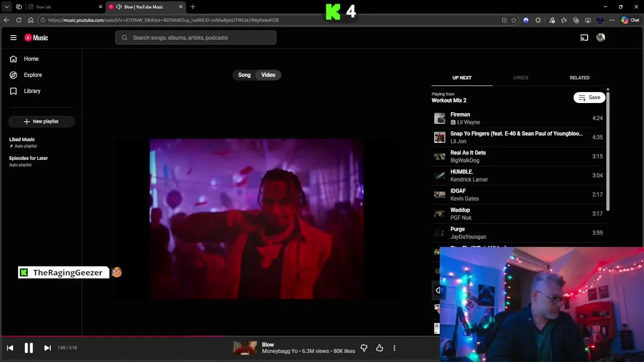
Task: Open the browser extensions icon
Action: (538, 20)
